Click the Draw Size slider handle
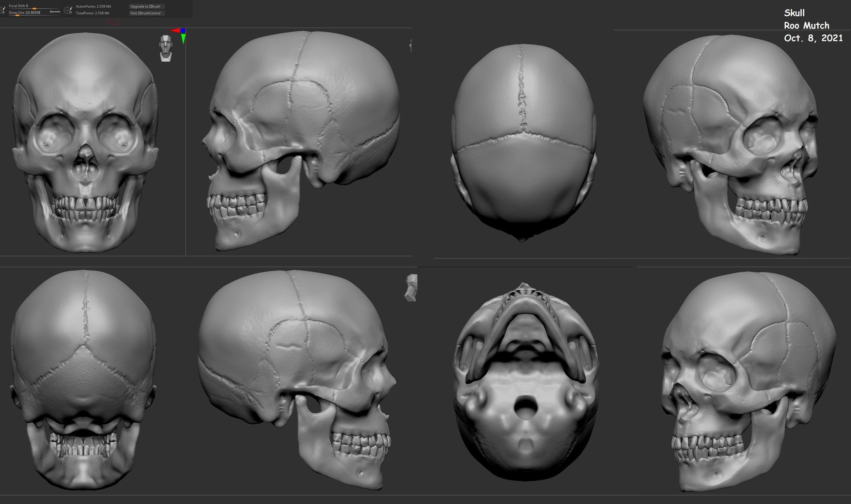This screenshot has width=851, height=504. pos(17,15)
